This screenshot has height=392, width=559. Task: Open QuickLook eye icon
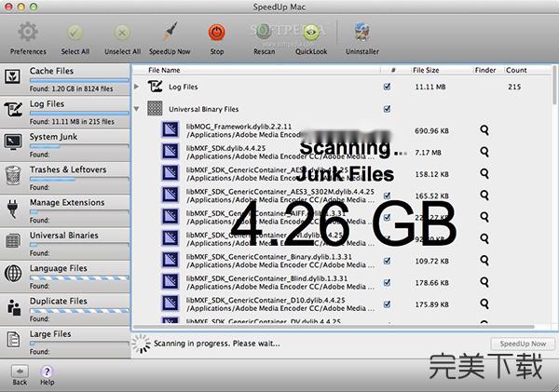point(311,33)
